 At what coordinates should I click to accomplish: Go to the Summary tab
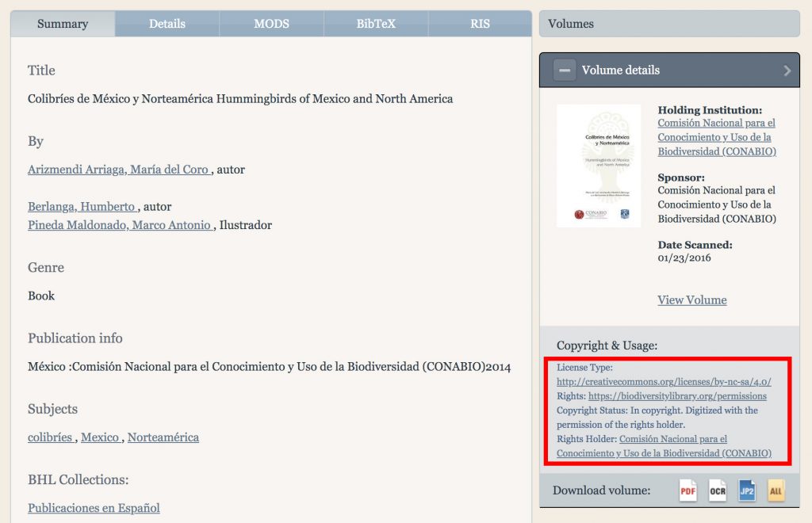pos(63,24)
